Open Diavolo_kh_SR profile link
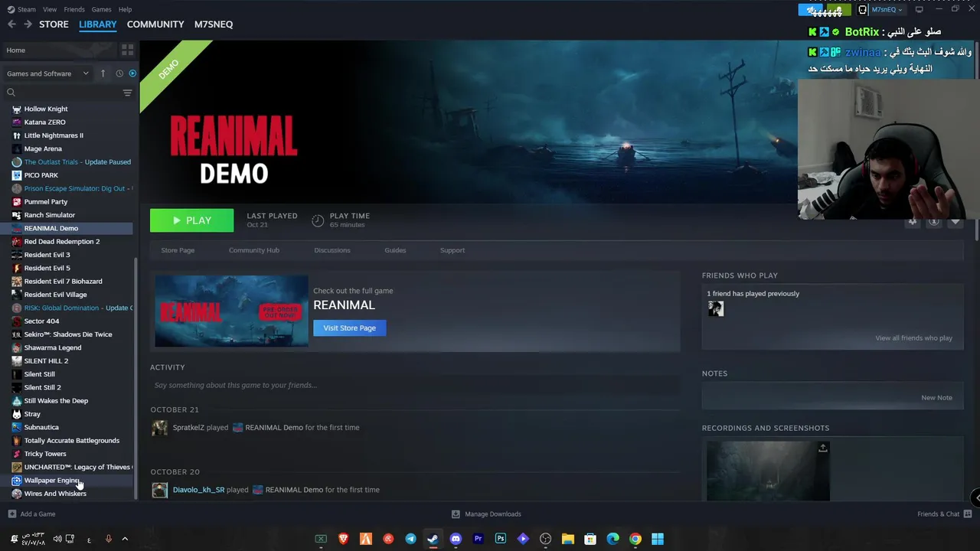980x551 pixels. (x=198, y=490)
